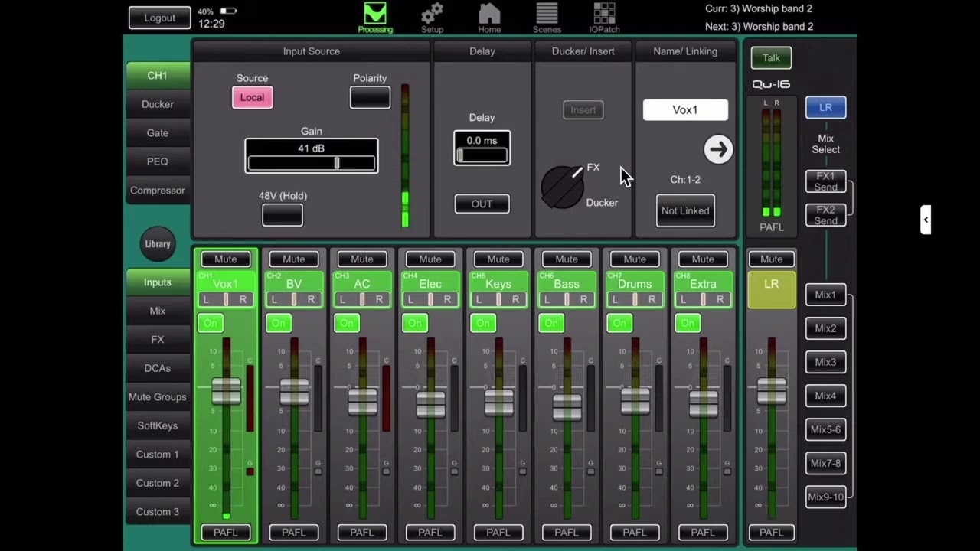Viewport: 980px width, 551px height.
Task: Select Mix2 in Mix Select
Action: [x=825, y=328]
